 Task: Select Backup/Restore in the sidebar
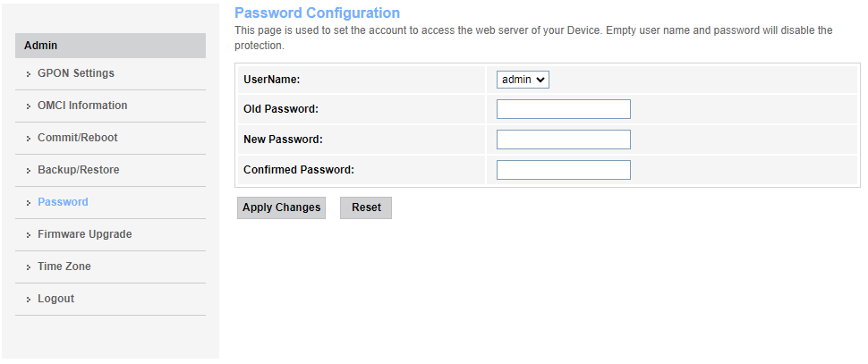[x=78, y=170]
